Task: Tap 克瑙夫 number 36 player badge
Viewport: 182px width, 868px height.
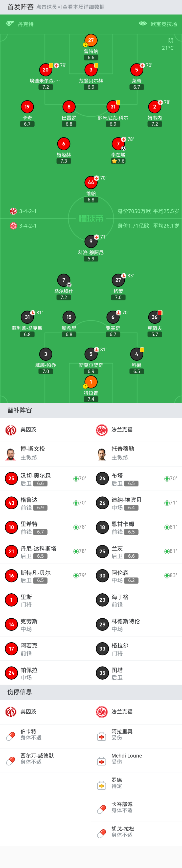Action: [154, 317]
